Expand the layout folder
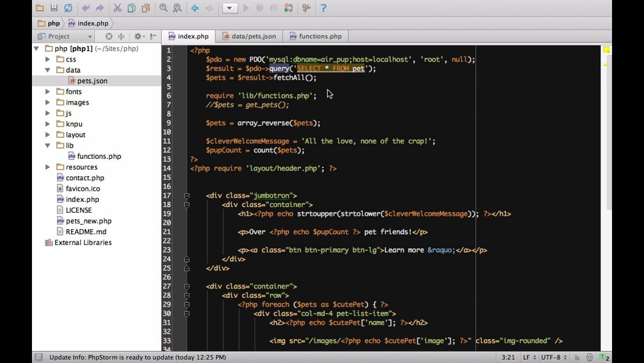This screenshot has height=363, width=644. click(48, 134)
